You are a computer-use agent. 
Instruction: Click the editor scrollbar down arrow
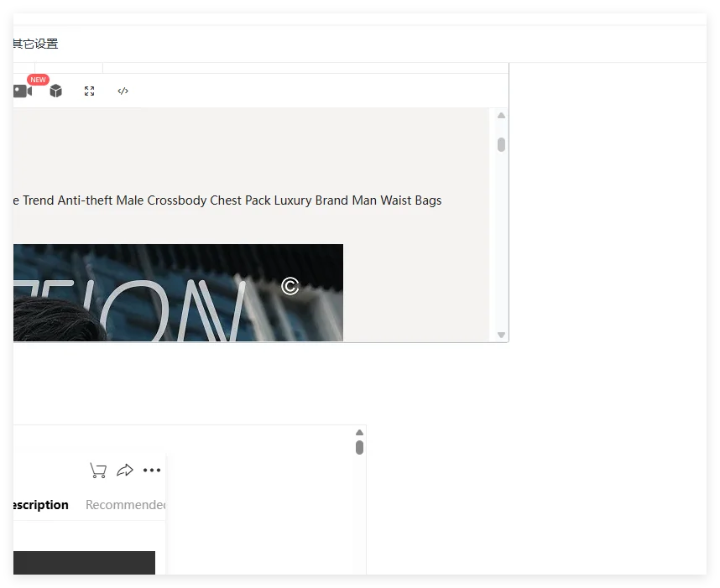pos(502,335)
